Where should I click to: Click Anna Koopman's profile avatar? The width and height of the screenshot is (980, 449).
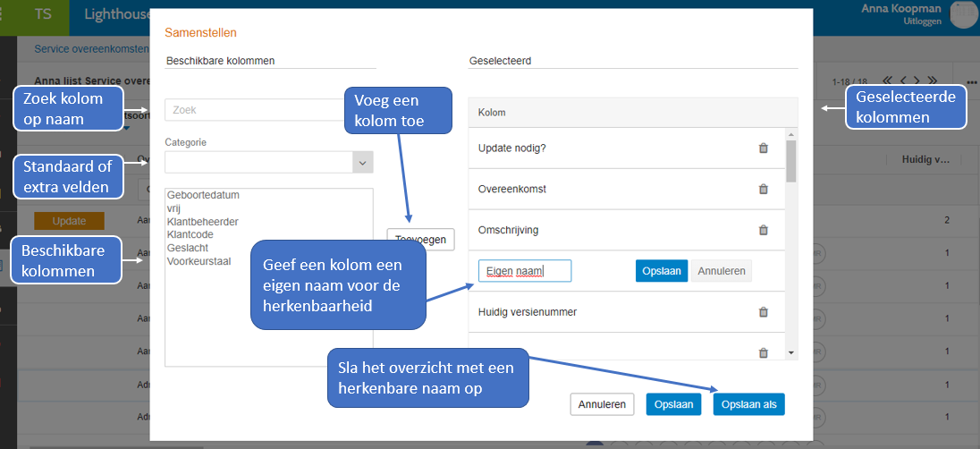pyautogui.click(x=964, y=14)
